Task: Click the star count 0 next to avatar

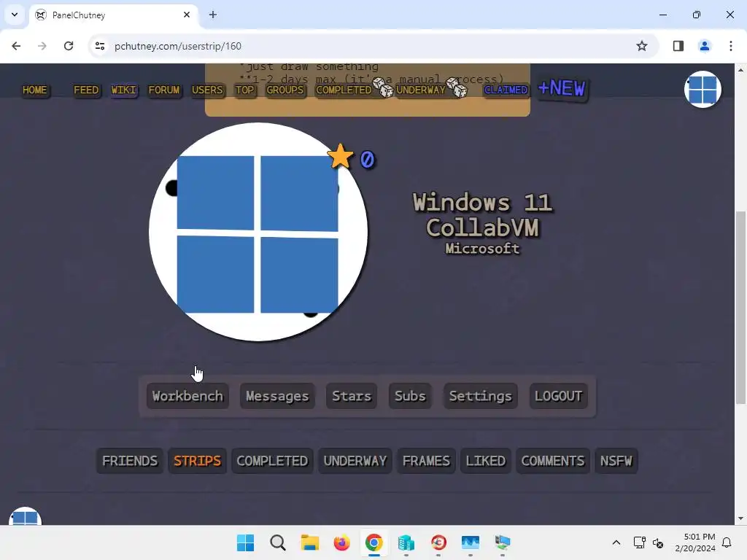Action: 368,160
